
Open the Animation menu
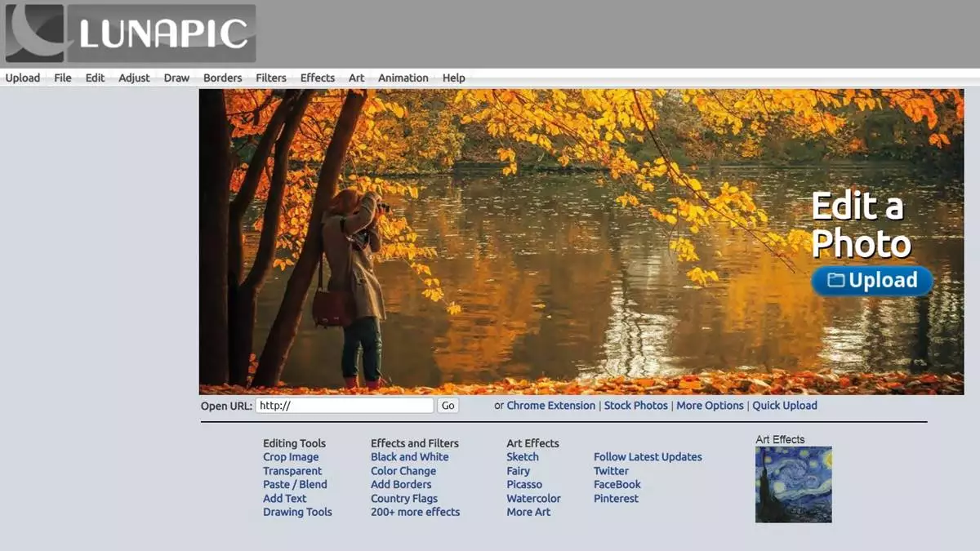(x=403, y=78)
